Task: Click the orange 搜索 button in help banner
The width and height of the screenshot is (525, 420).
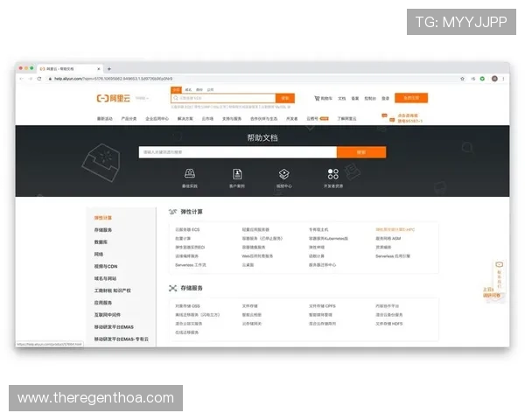Action: click(360, 152)
